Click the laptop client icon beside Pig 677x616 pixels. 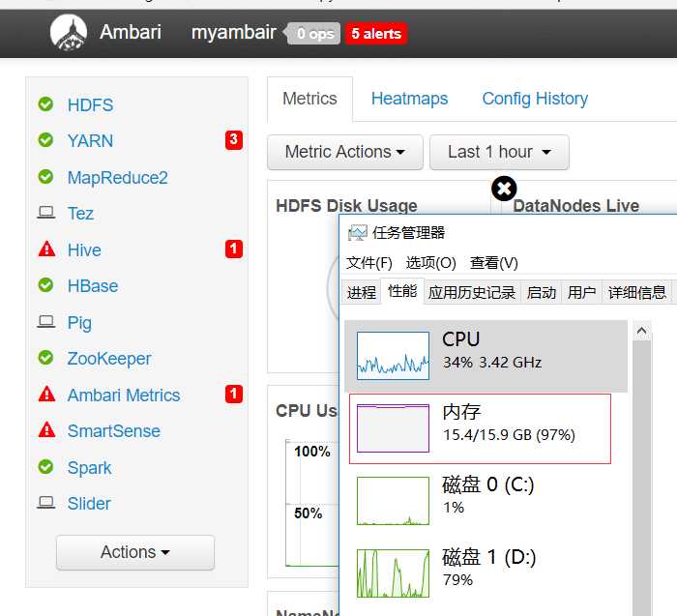45,322
